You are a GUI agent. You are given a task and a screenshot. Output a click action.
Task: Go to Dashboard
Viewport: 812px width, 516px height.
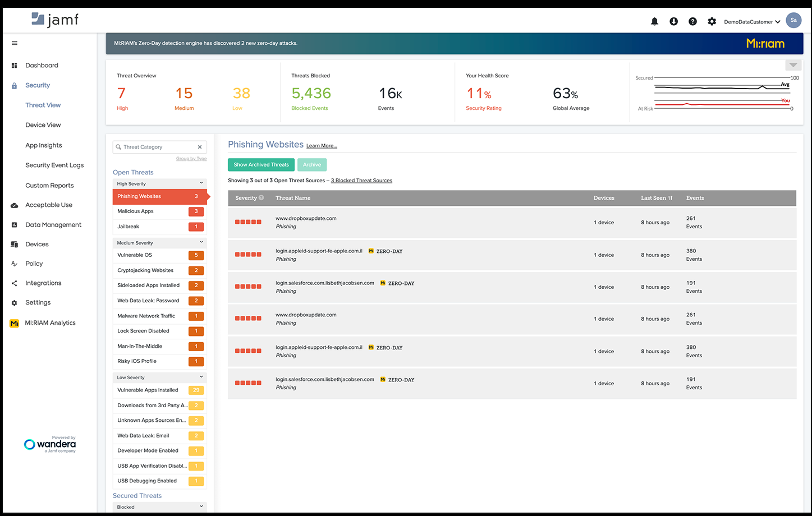click(42, 66)
